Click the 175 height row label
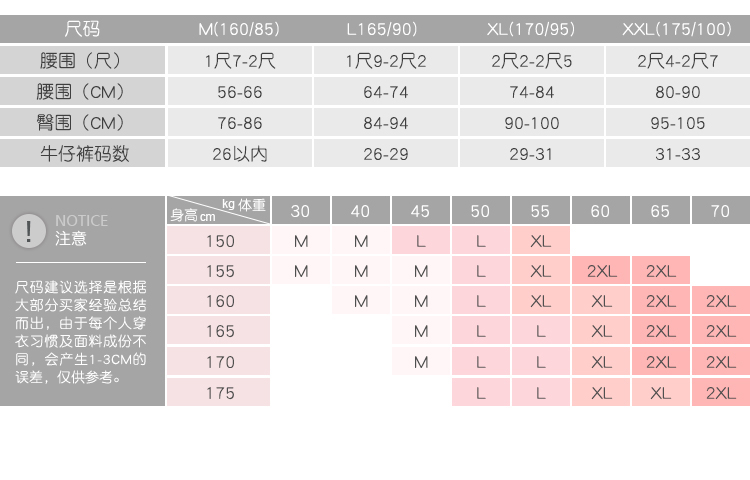Image resolution: width=750 pixels, height=480 pixels. pos(220,393)
